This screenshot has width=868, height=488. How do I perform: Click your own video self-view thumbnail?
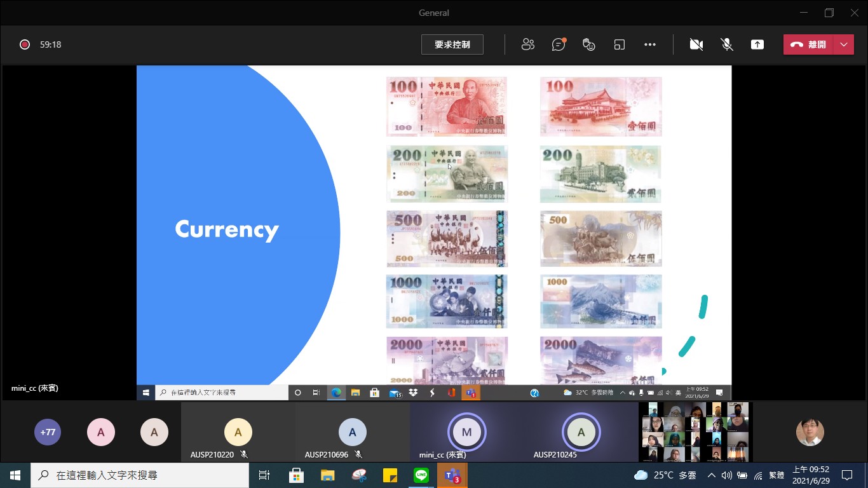[810, 432]
